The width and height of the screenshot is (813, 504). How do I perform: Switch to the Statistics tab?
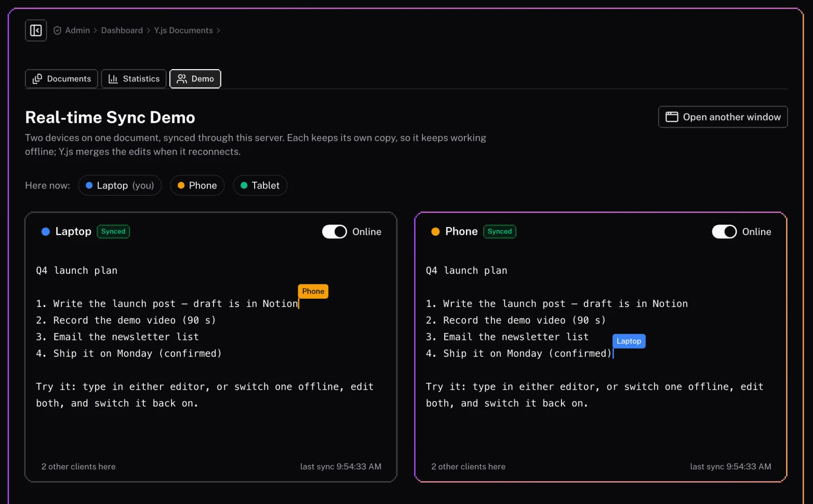pos(134,79)
